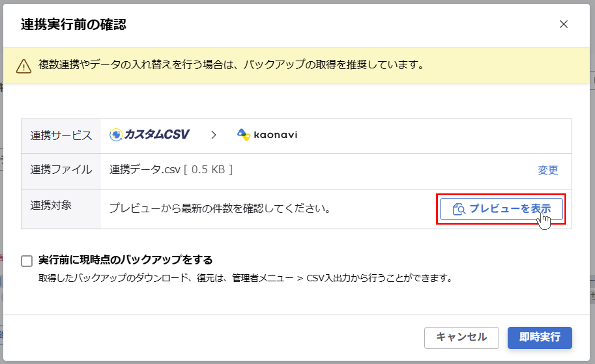
Task: Click the プレビューを表示 button
Action: [x=501, y=209]
